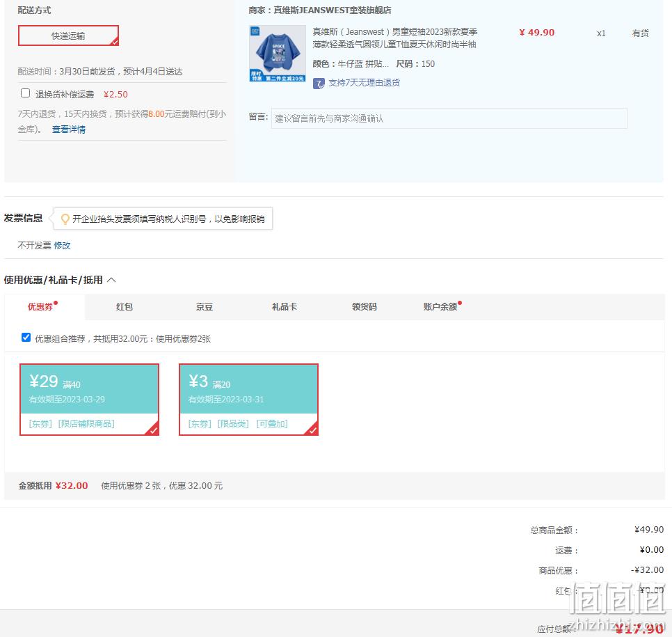Click the 不开发票 text
Viewport: 672px width, 637px height.
[x=34, y=245]
